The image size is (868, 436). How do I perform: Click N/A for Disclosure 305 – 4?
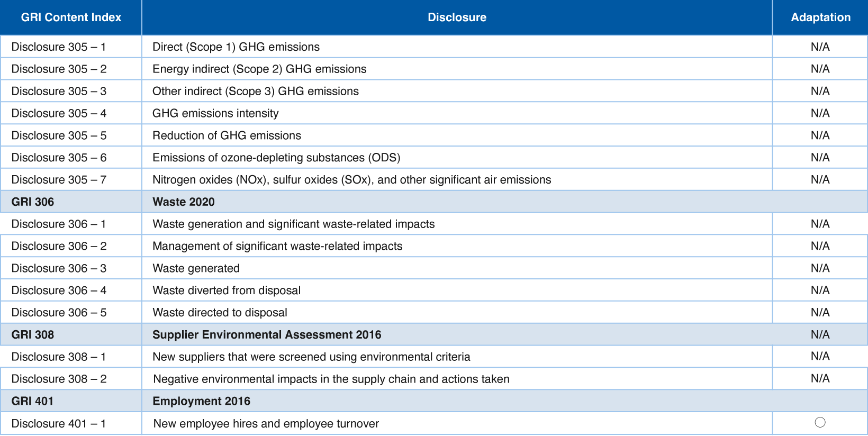click(820, 113)
